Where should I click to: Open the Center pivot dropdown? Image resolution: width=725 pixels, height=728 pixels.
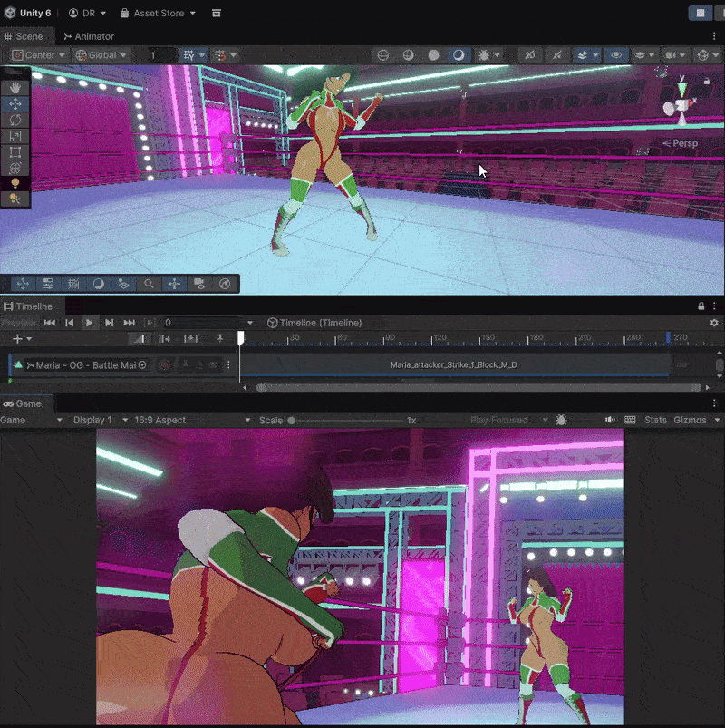(39, 55)
